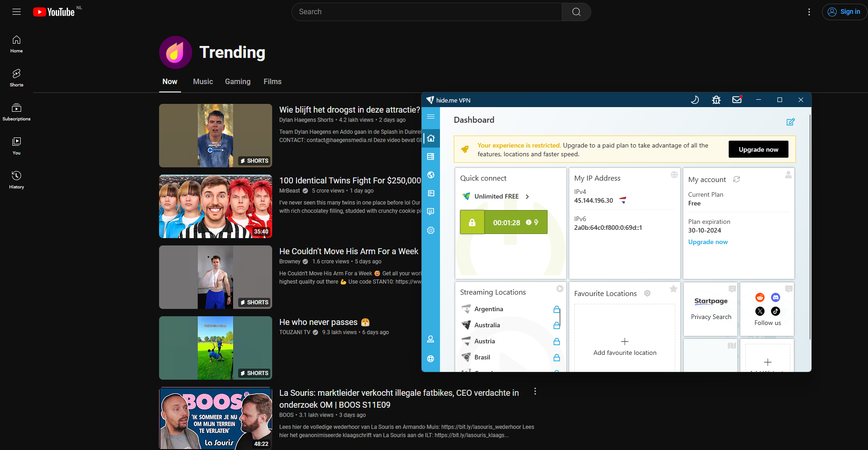Open YouTube settings three-dot menu
This screenshot has height=450, width=868.
809,12
